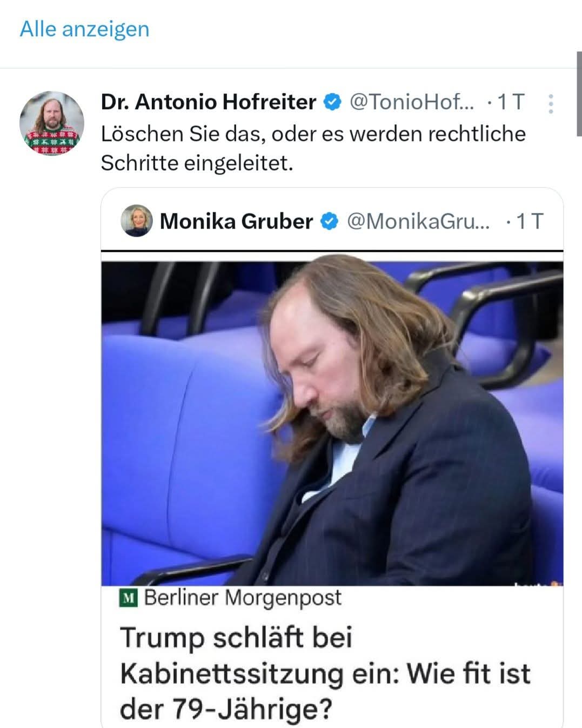
Task: Click the @MonikaGru handle in the quoted tweet
Action: click(418, 222)
